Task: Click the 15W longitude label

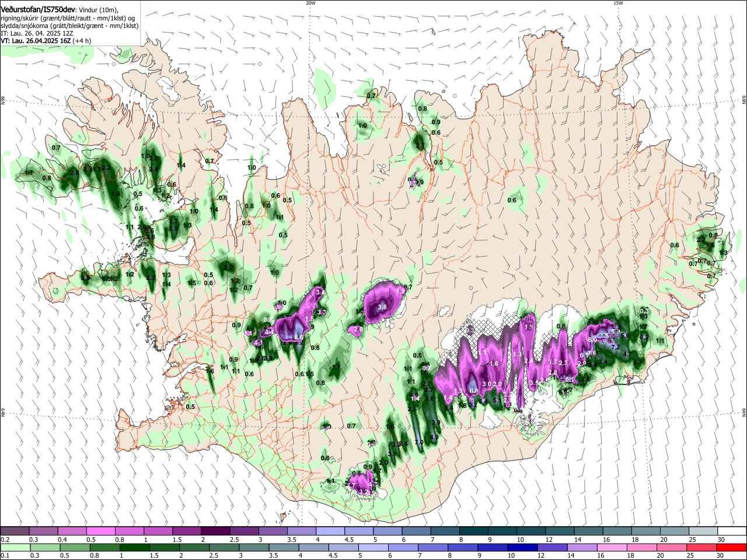Action: tap(618, 3)
